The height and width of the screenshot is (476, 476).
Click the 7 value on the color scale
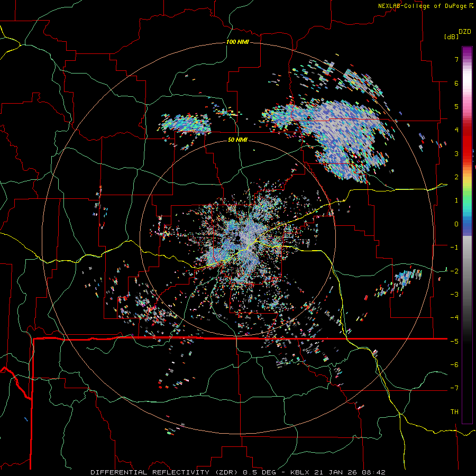(x=456, y=59)
